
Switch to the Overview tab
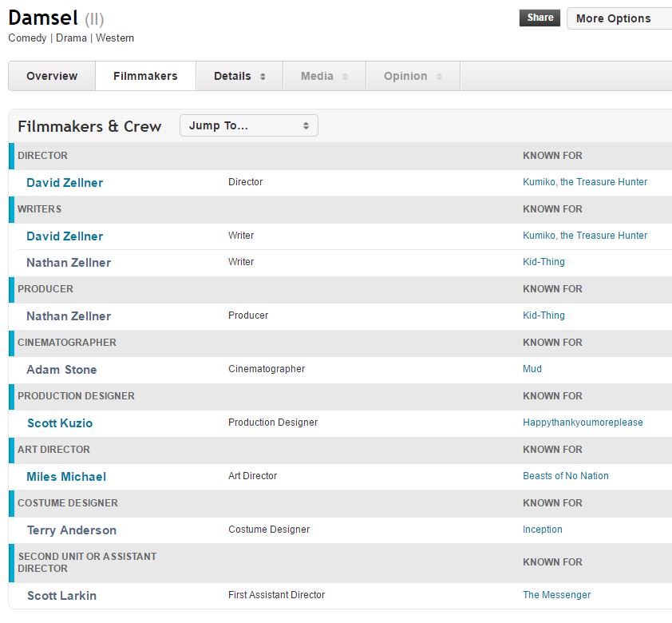coord(51,76)
